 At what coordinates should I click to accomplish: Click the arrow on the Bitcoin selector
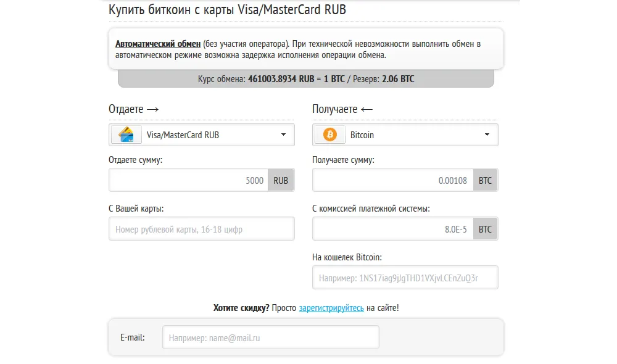[487, 134]
